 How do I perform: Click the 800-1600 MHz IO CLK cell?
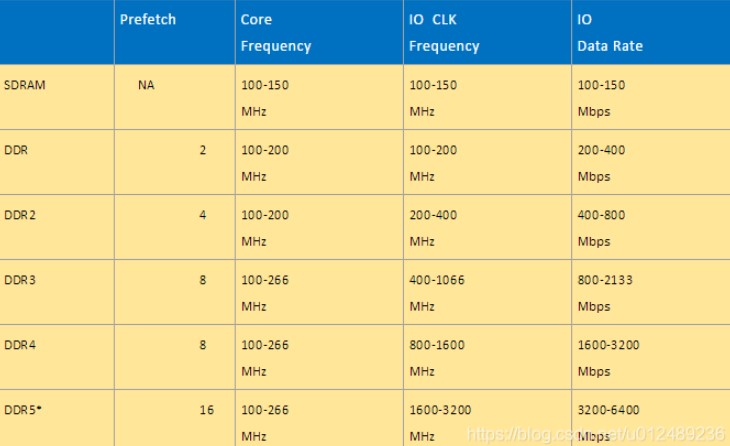coord(437,357)
